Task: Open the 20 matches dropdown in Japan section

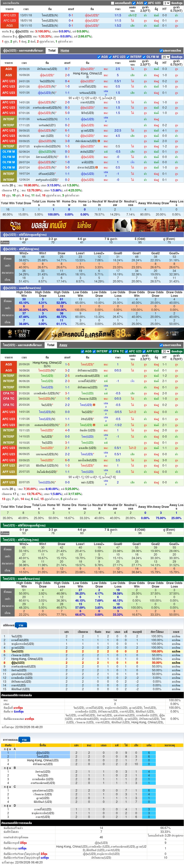Action: 165,57
